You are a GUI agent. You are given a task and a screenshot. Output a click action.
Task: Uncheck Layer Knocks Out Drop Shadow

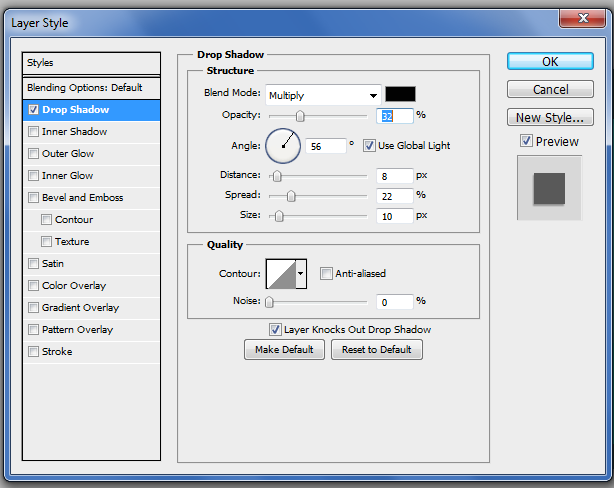(275, 329)
